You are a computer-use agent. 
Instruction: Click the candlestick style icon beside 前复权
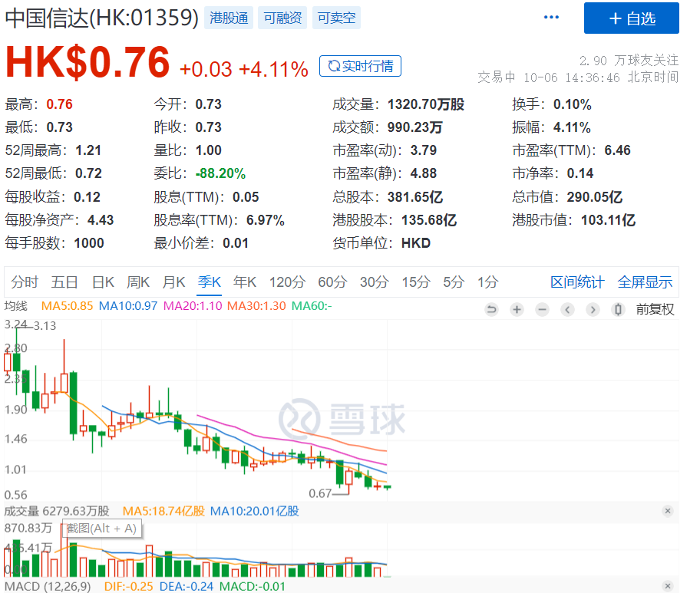click(x=618, y=309)
